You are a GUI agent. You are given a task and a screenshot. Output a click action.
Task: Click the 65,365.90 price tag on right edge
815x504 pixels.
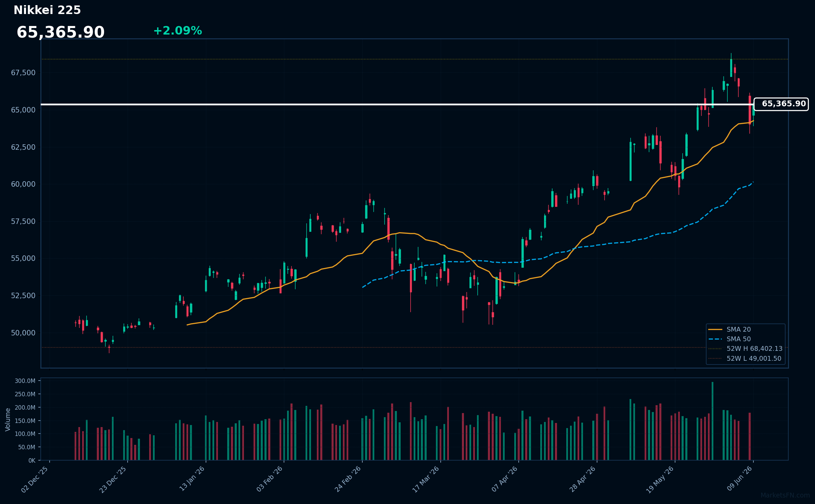[x=781, y=104]
